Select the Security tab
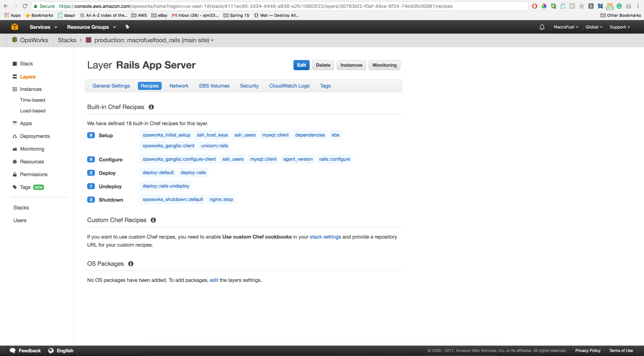Viewport: 644px width, 356px height. click(x=249, y=86)
